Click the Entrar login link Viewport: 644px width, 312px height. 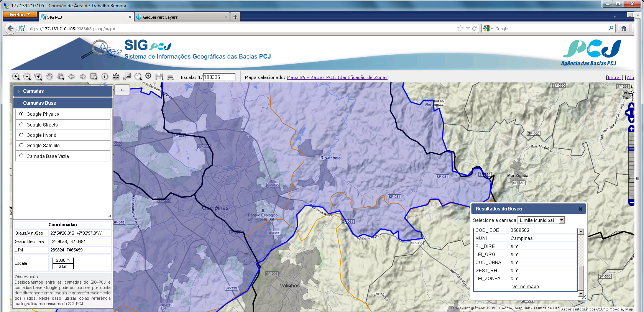click(615, 77)
